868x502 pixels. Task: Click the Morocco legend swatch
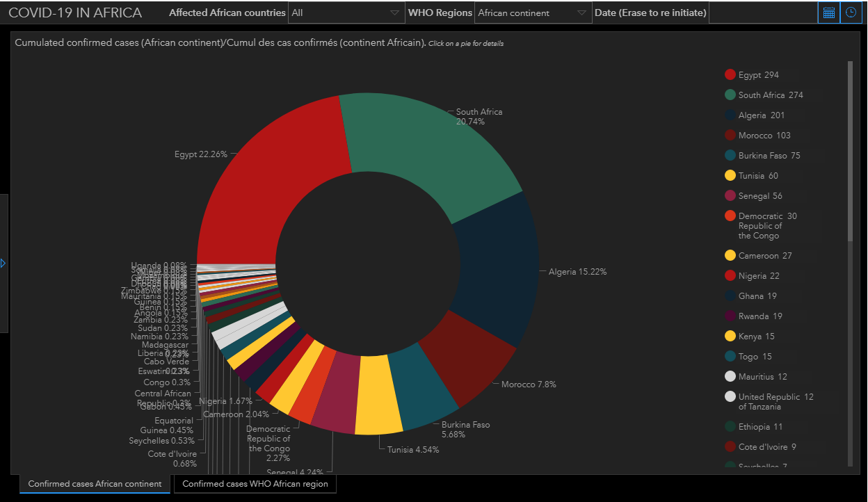pos(730,136)
